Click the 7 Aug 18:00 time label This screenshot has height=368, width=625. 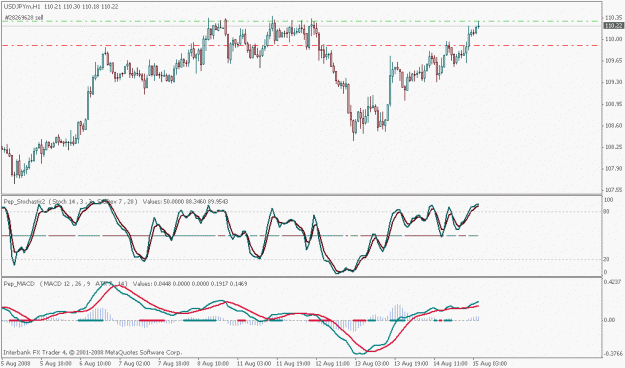coord(173,364)
